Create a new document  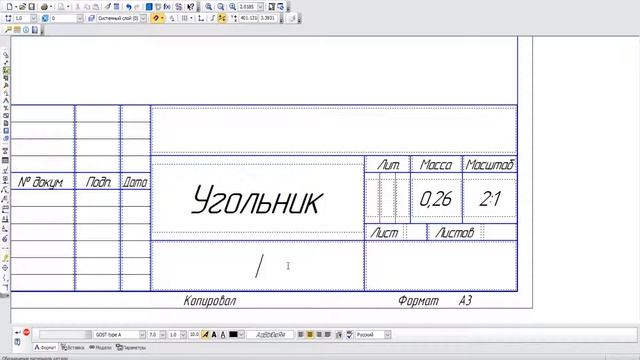click(x=10, y=7)
